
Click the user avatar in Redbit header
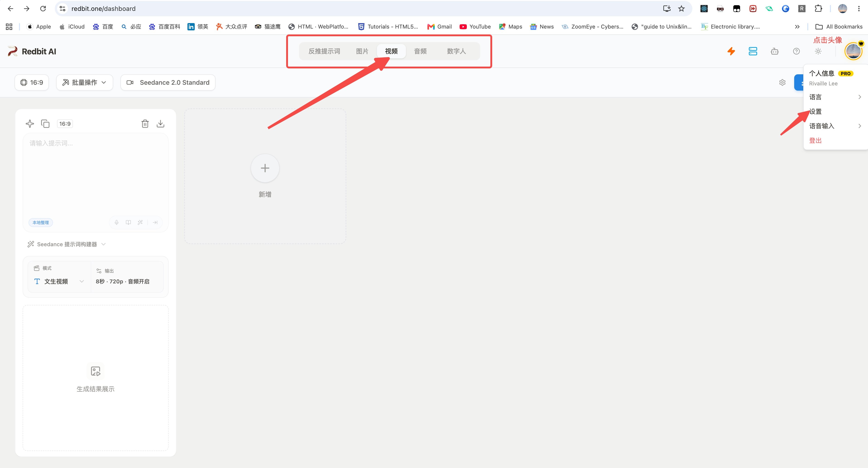coord(853,51)
